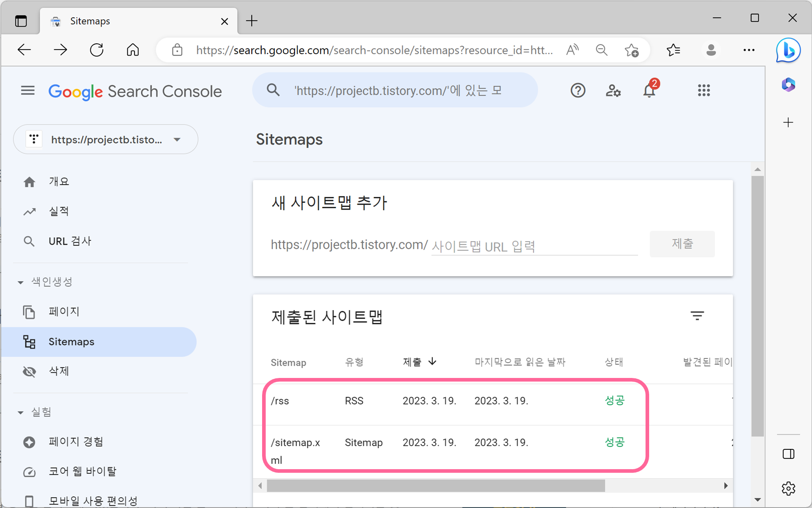Click the Sitemap column header

[x=288, y=363]
